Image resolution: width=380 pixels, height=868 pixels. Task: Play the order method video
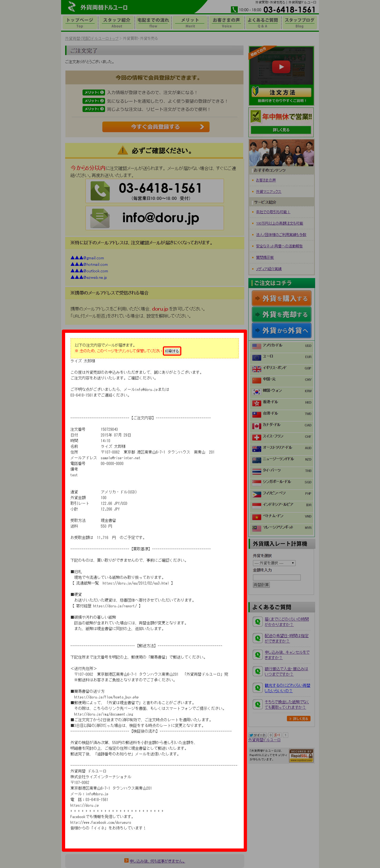(281, 67)
